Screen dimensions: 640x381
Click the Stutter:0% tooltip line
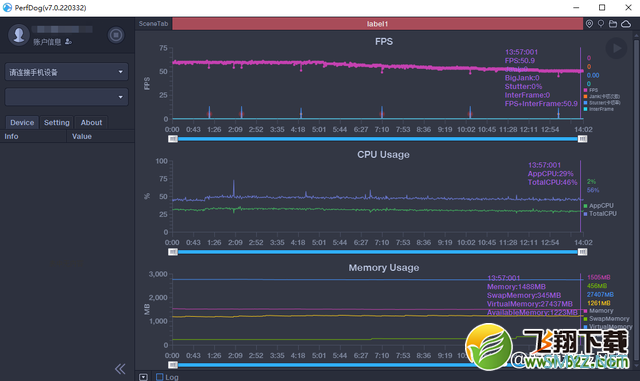523,87
